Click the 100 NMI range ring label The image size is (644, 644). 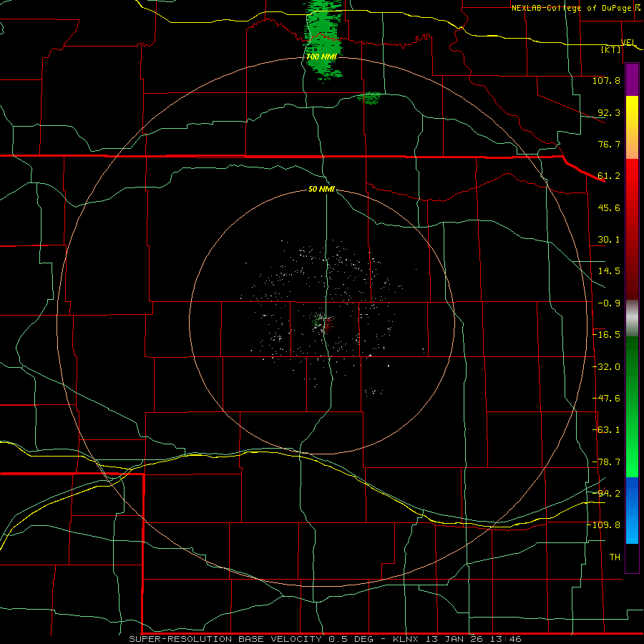click(321, 57)
